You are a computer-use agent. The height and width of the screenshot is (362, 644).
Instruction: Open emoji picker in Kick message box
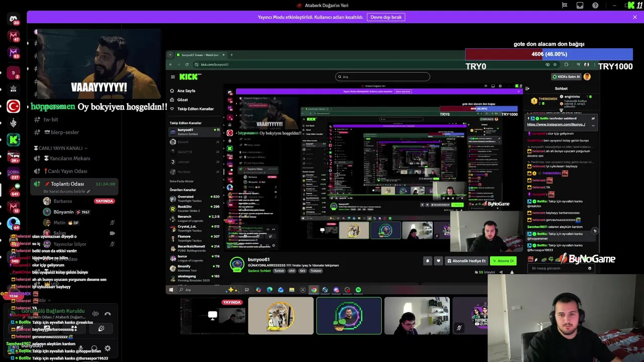coord(590,268)
